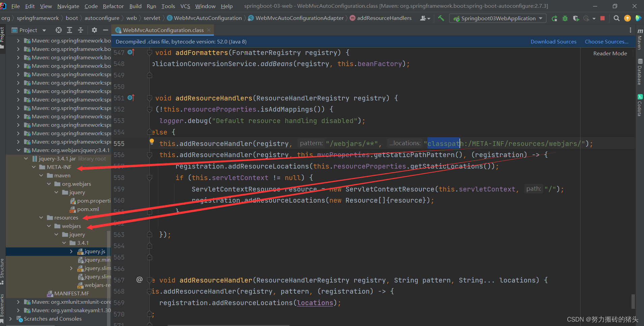Open Springboot03WebApplication run configuration dropdown
The height and width of the screenshot is (326, 644).
[x=498, y=18]
